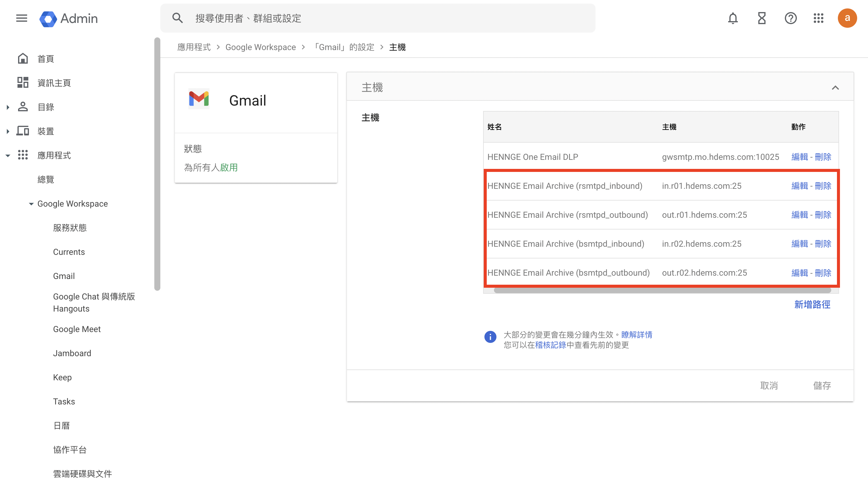Open Currents in sidebar
This screenshot has width=868, height=494.
[x=69, y=252]
